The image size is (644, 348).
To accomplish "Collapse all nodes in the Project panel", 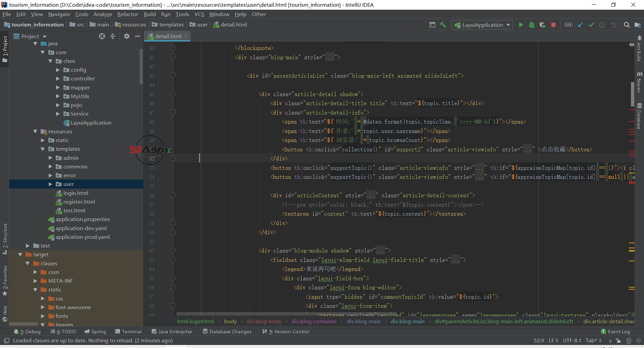I will tap(113, 36).
